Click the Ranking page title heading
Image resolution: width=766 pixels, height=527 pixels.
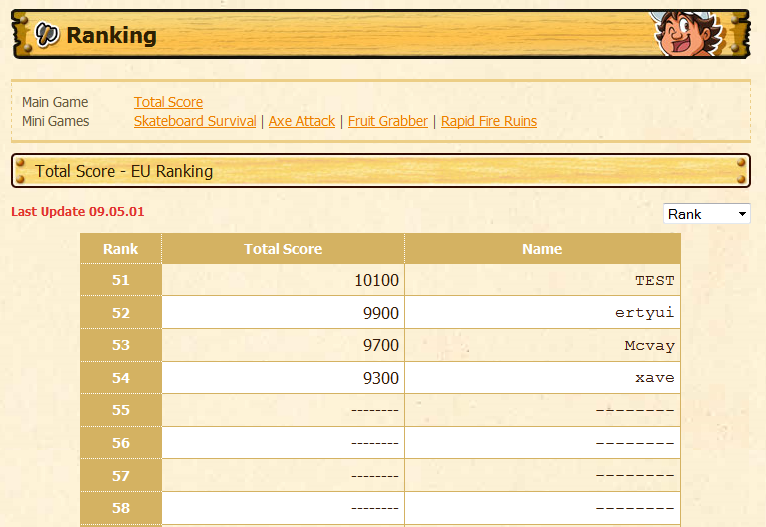111,35
